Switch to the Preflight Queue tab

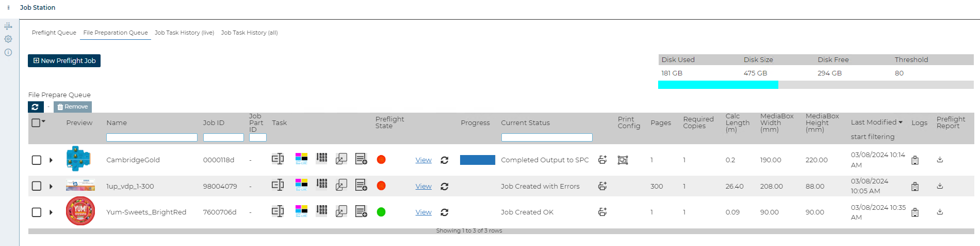click(54, 33)
